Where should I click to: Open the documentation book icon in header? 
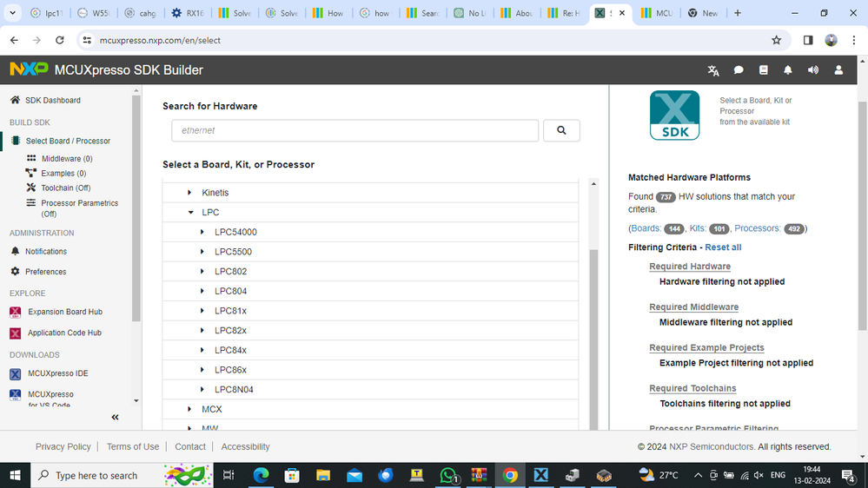click(764, 69)
